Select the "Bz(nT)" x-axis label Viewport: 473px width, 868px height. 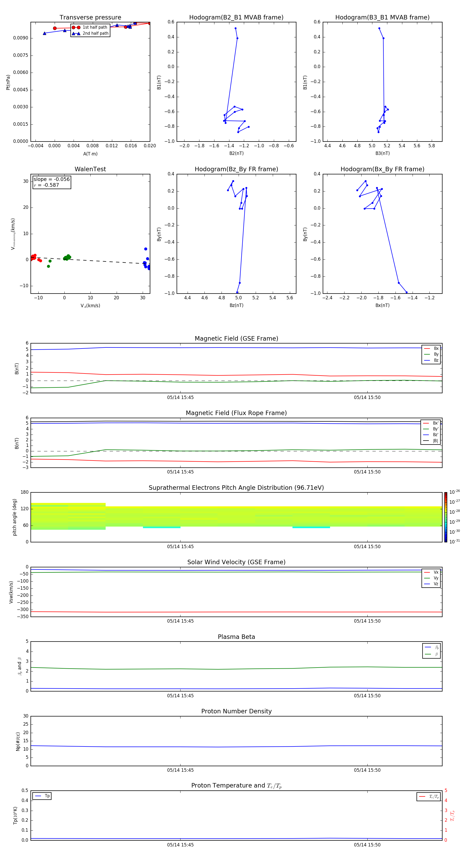[236, 305]
